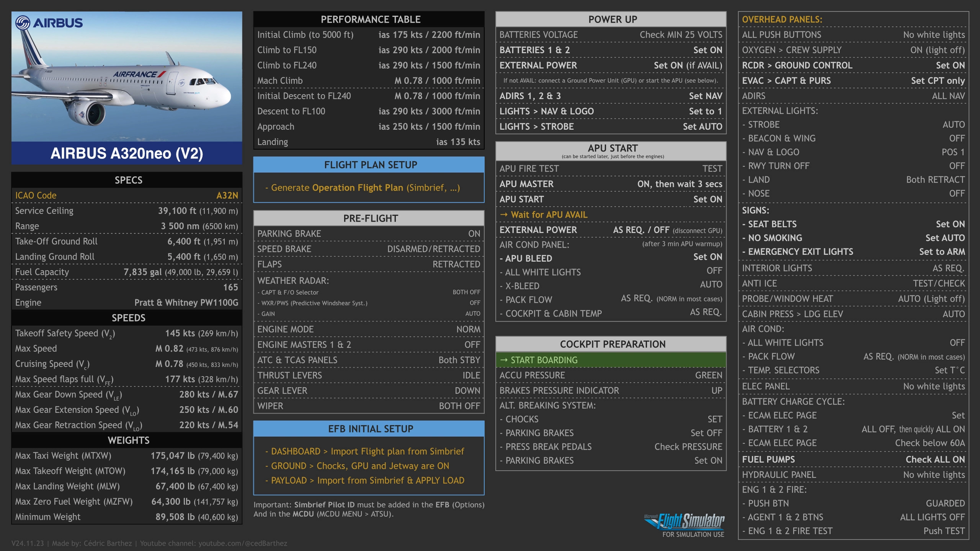Select the WEIGHTS section header

tap(127, 440)
